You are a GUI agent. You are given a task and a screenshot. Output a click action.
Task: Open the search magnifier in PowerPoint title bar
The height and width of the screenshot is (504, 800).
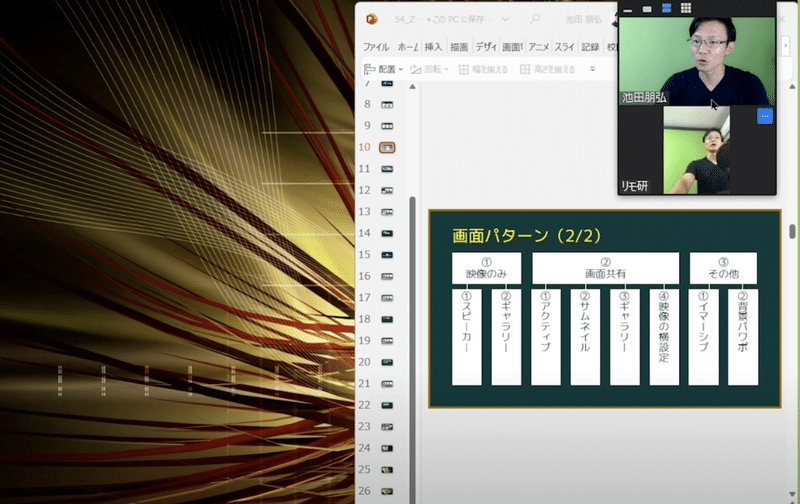[535, 19]
